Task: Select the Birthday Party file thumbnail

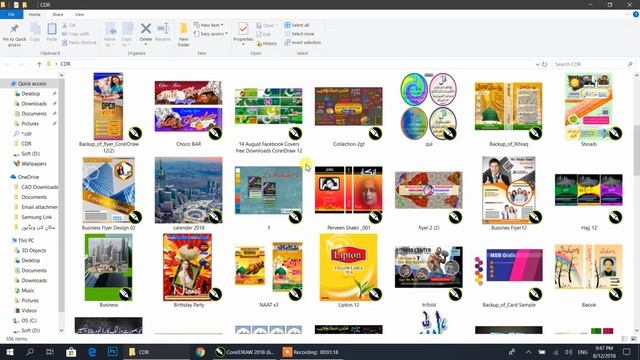Action: pos(189,267)
